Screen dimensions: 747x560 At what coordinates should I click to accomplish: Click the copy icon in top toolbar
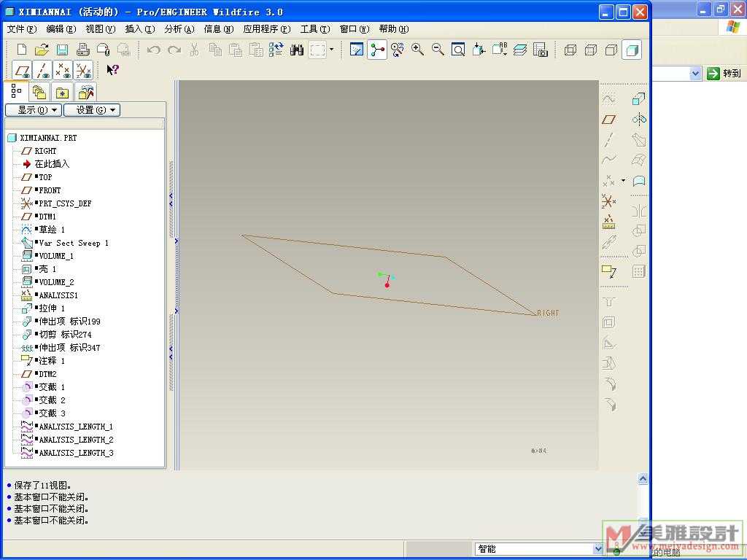coord(216,50)
